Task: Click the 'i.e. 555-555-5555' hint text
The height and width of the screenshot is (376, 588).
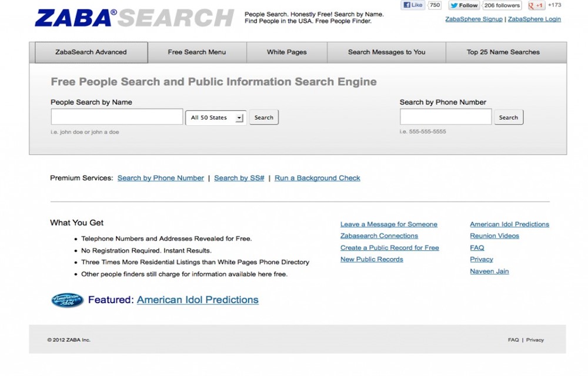Action: (423, 132)
